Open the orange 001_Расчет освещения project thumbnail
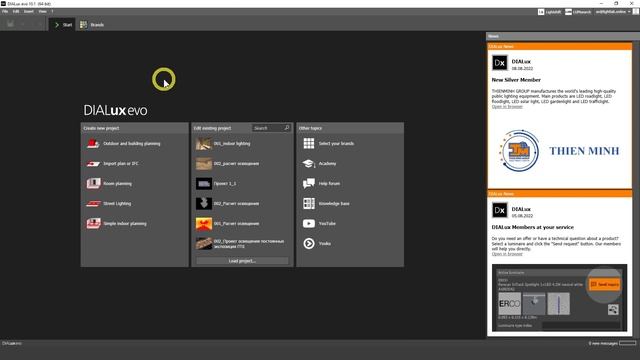Viewport: 640px width, 360px height. tap(204, 223)
